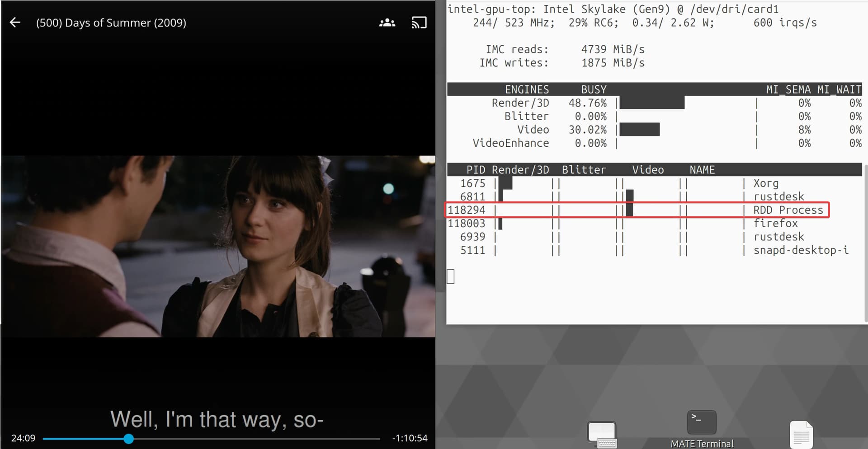Click the Xorg process row
The height and width of the screenshot is (449, 868).
pyautogui.click(x=765, y=183)
